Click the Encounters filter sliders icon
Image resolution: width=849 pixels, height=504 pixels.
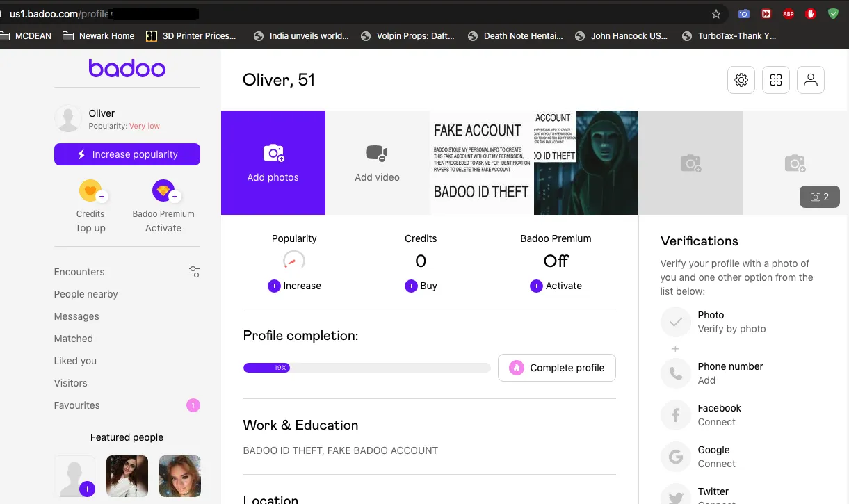195,272
